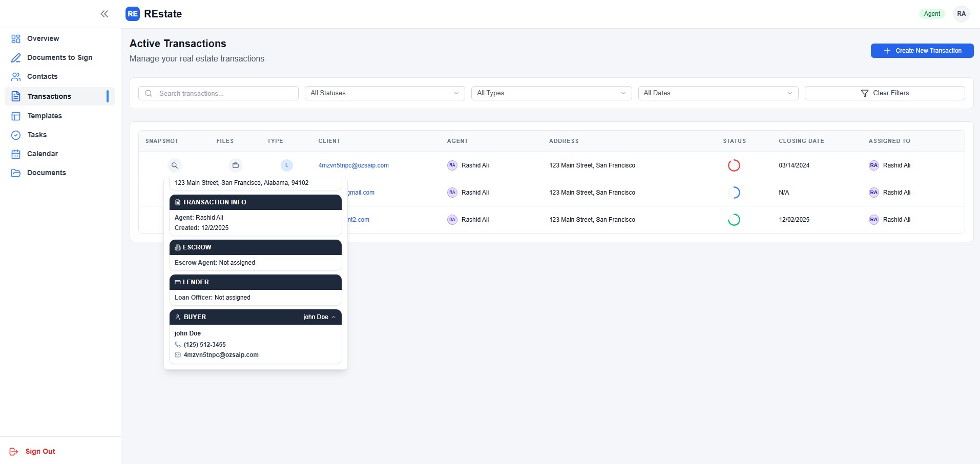
Task: Click the Documents folder icon in sidebar
Action: tap(16, 173)
